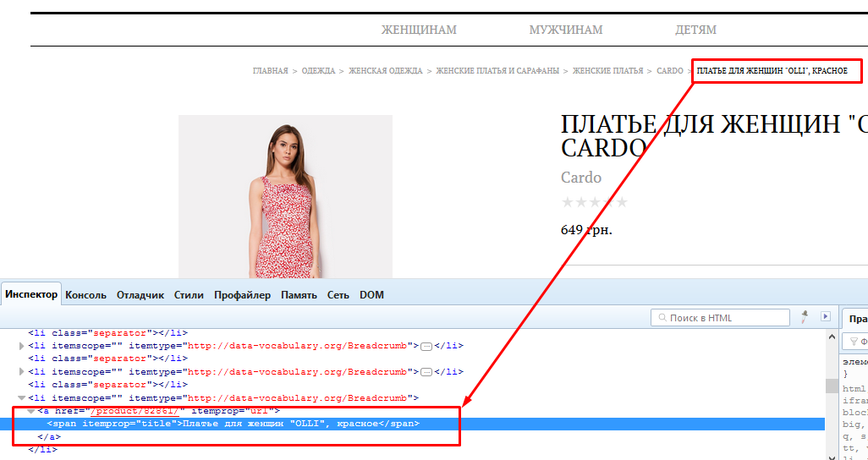Open the Отладчик tab
Screen dimensions: 868x460
pos(140,295)
